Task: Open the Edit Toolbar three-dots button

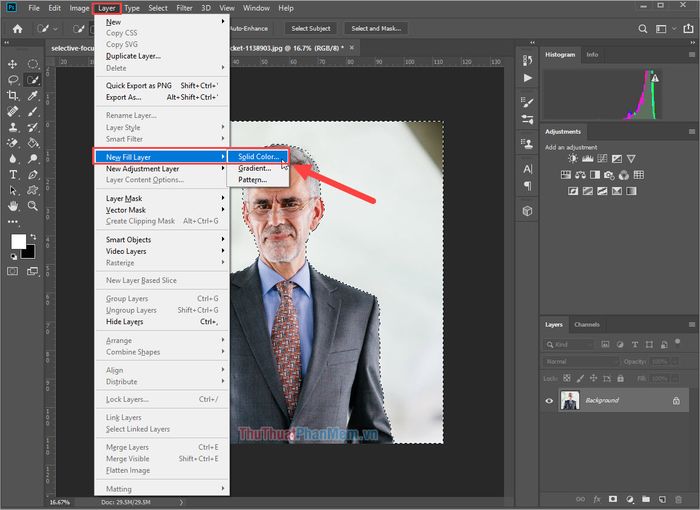Action: (x=12, y=222)
